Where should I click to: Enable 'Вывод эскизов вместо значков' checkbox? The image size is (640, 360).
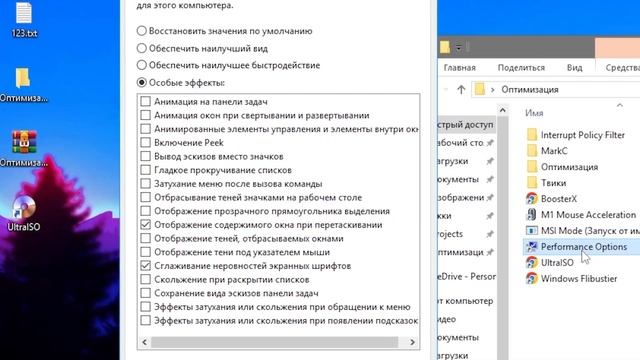(x=145, y=156)
